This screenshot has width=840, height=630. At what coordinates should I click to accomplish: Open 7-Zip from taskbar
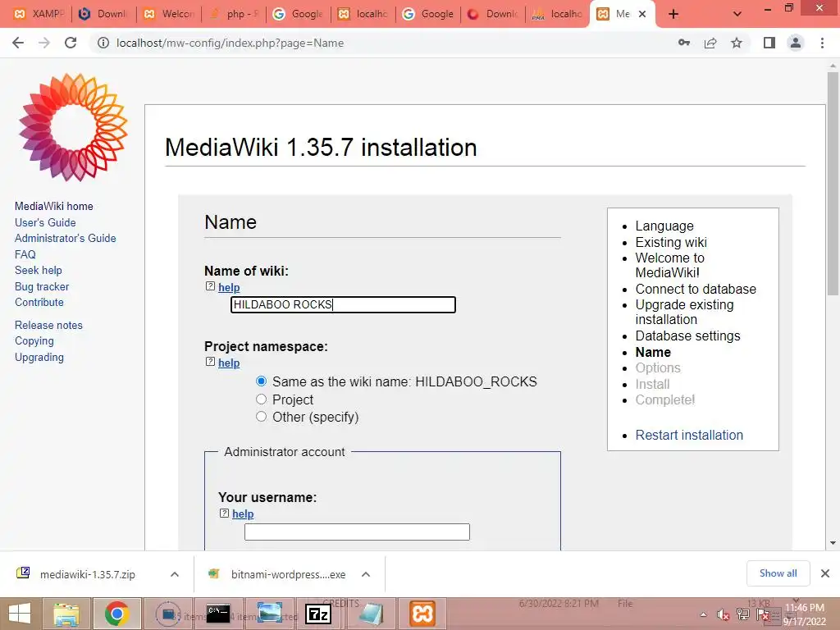317,614
